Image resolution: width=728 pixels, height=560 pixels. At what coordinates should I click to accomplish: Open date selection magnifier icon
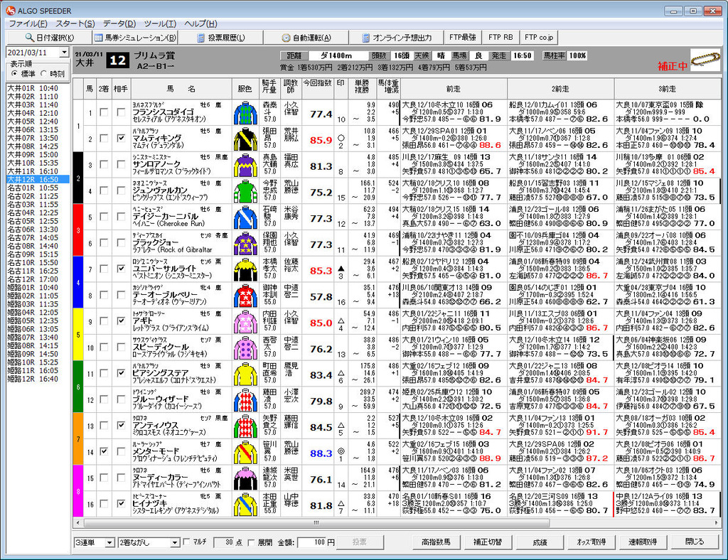click(x=29, y=37)
